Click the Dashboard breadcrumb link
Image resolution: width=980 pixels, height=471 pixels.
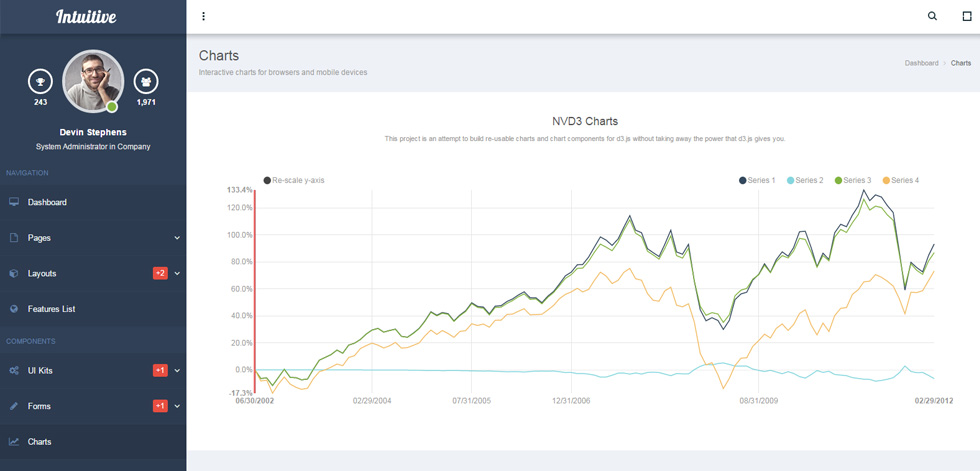click(x=921, y=63)
